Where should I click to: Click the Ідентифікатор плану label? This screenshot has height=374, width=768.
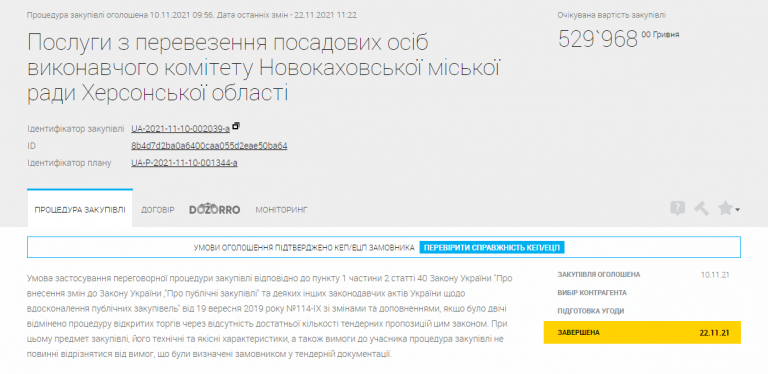click(69, 163)
